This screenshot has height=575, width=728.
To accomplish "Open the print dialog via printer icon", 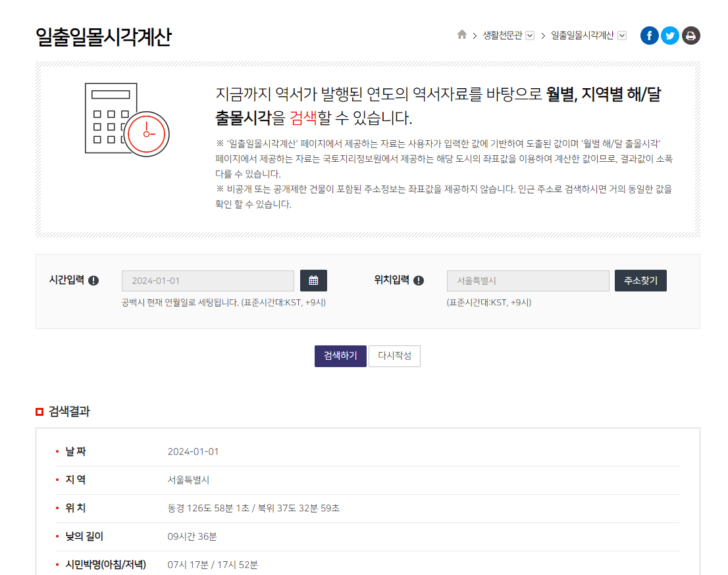I will click(690, 36).
